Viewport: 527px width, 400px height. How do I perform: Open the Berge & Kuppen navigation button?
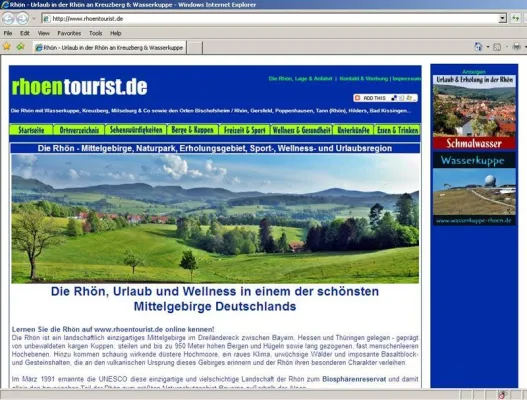coord(192,130)
